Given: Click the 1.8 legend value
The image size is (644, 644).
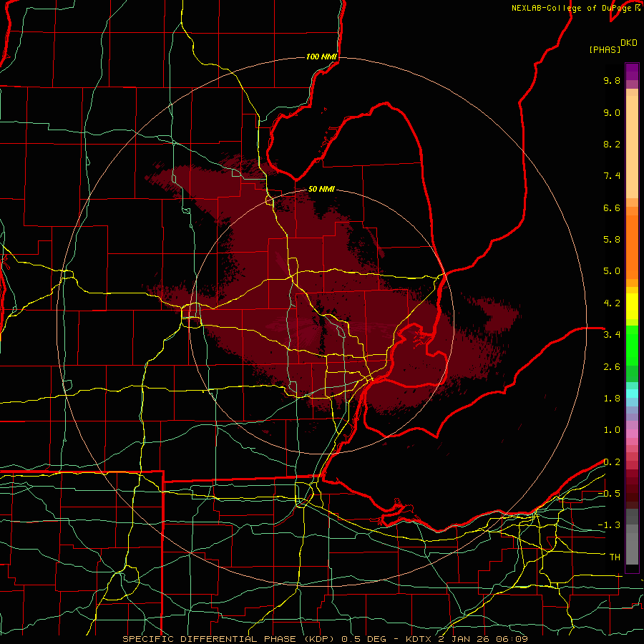Looking at the screenshot, I should (x=612, y=399).
